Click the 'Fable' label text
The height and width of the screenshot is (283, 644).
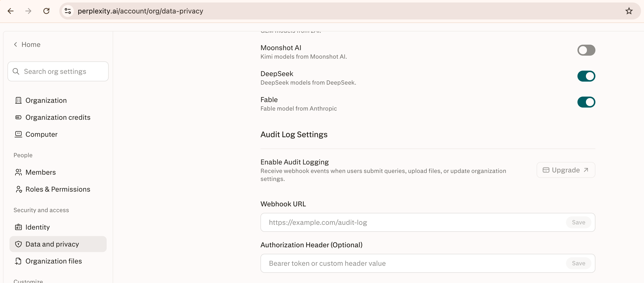pyautogui.click(x=269, y=100)
